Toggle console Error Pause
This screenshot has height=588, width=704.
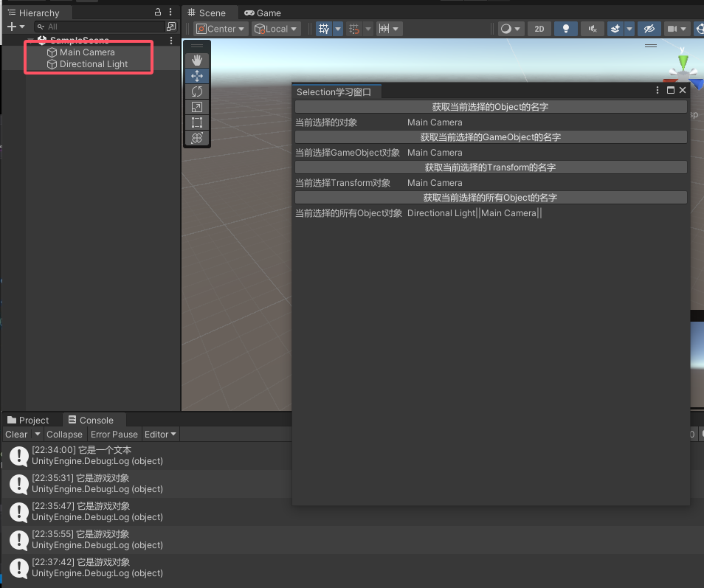[114, 434]
